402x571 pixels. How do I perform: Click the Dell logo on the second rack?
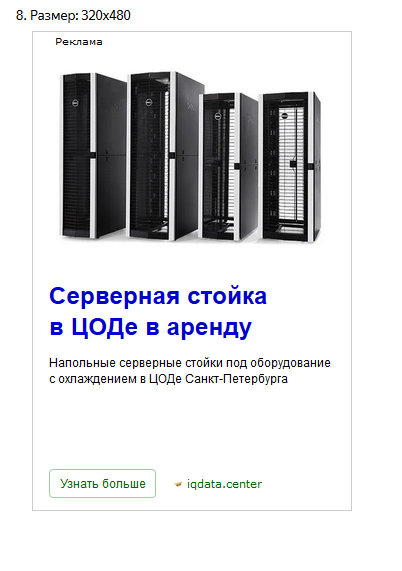pos(149,103)
